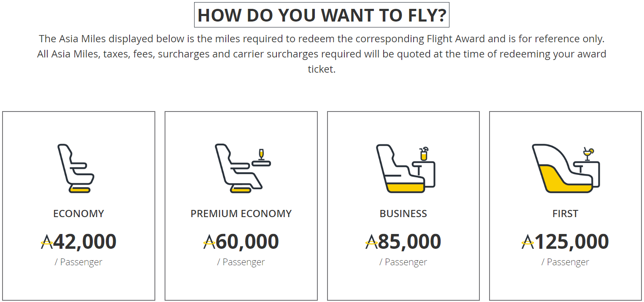The image size is (644, 302).
Task: Click Asia Miles symbol beside 60,000
Action: 209,242
